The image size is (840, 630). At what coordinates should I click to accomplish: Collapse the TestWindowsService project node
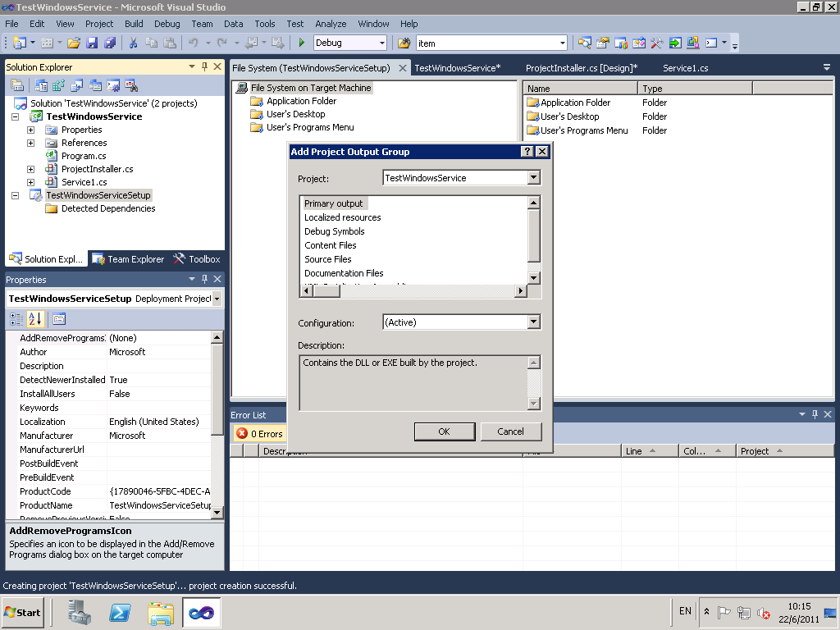[x=15, y=116]
